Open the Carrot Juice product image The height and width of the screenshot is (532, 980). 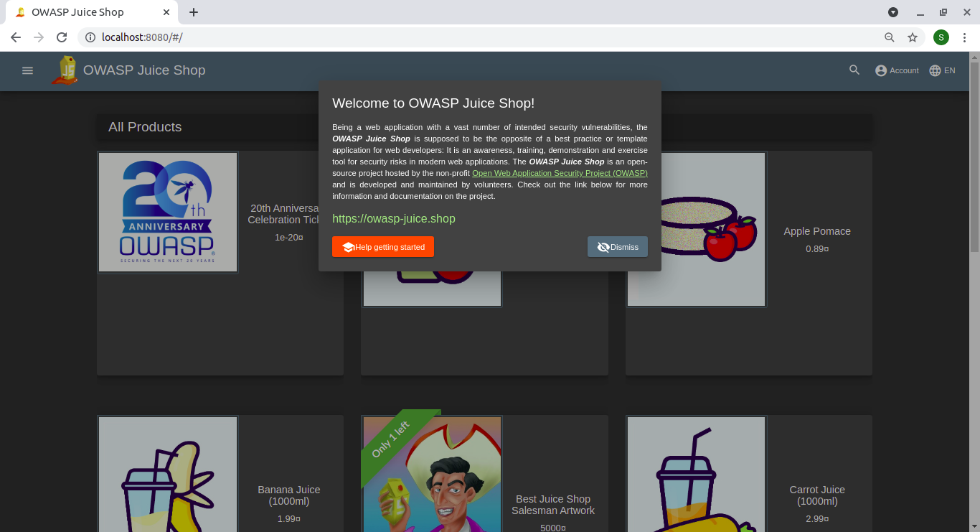pyautogui.click(x=696, y=475)
